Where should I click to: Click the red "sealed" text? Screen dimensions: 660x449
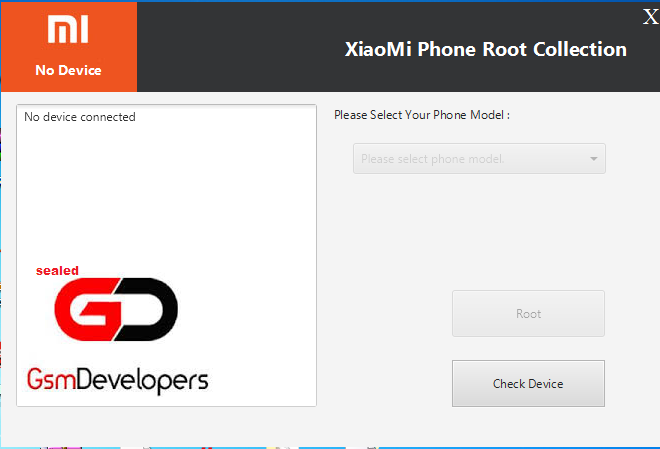point(57,271)
